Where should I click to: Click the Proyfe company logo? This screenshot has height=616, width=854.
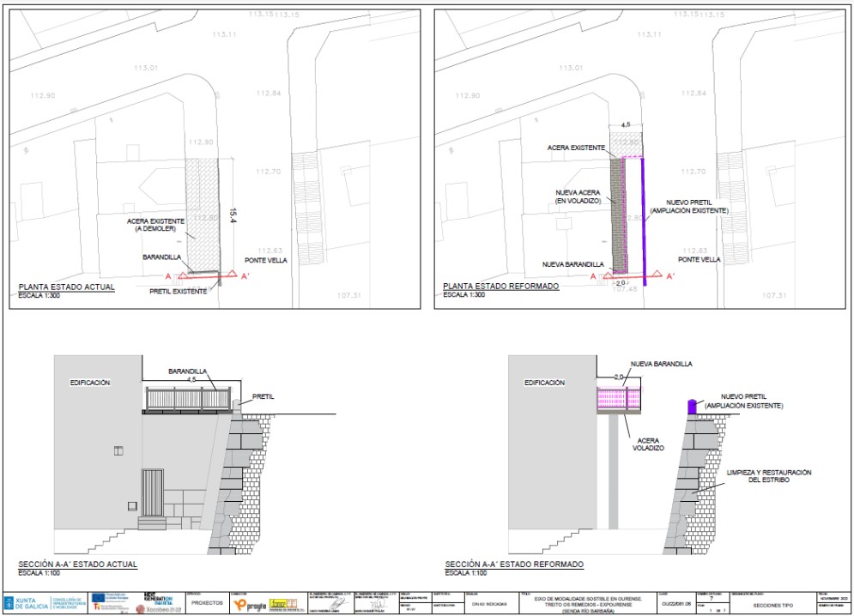coord(248,604)
